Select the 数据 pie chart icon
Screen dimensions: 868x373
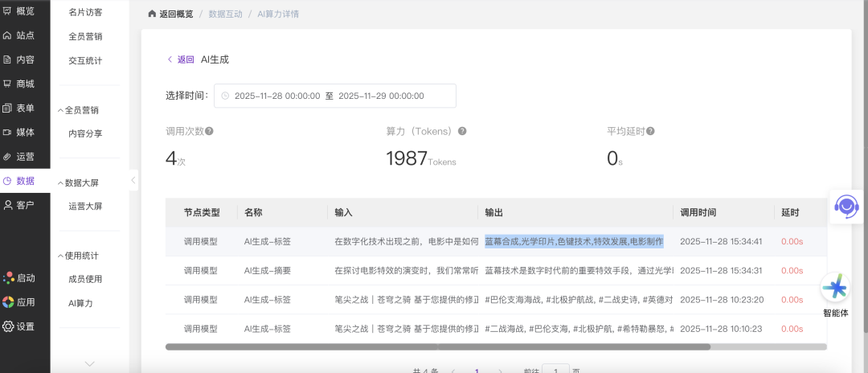[7, 180]
